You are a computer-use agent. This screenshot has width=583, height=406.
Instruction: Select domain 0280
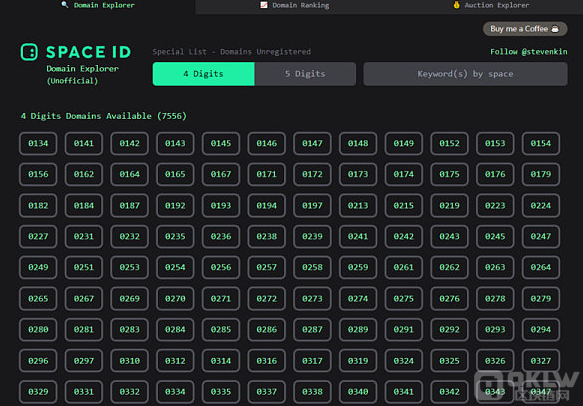coord(38,329)
